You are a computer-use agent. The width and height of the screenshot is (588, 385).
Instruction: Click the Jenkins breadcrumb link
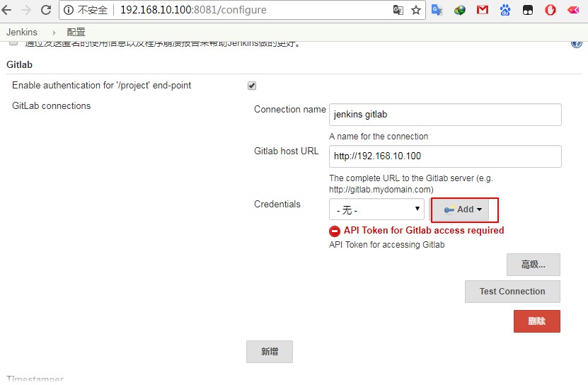22,33
